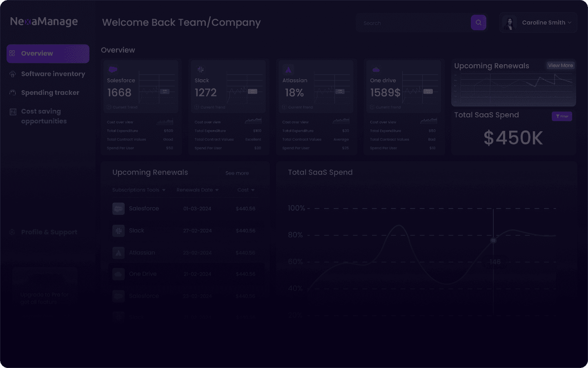
Task: Click the Current Trend info icon on Atlassian card
Action: click(284, 107)
